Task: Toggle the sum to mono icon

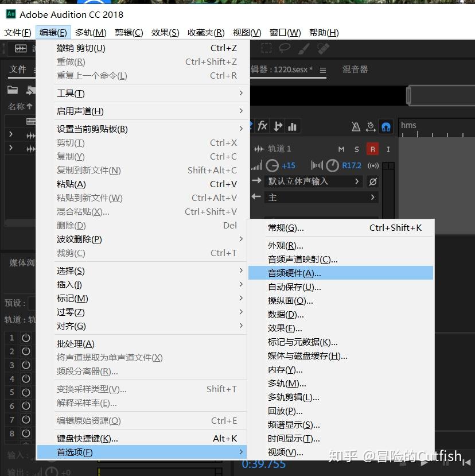Action: [373, 166]
